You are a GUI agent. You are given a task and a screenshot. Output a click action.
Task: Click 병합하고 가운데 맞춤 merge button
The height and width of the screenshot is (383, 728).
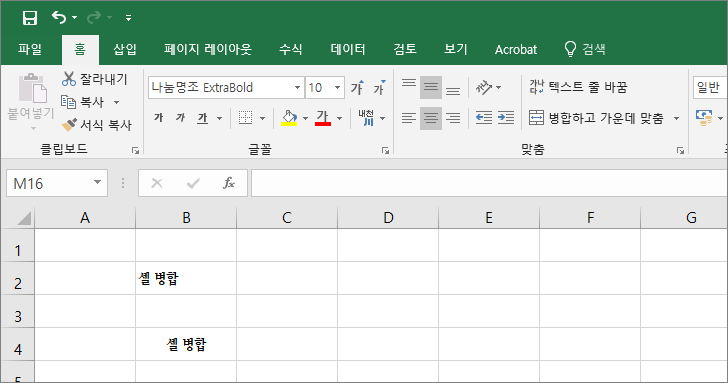tap(597, 118)
